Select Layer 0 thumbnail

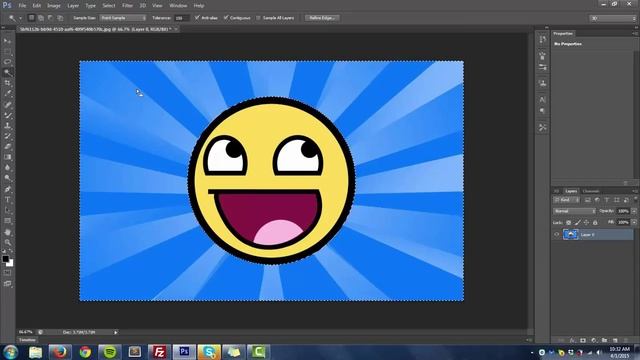(x=571, y=234)
